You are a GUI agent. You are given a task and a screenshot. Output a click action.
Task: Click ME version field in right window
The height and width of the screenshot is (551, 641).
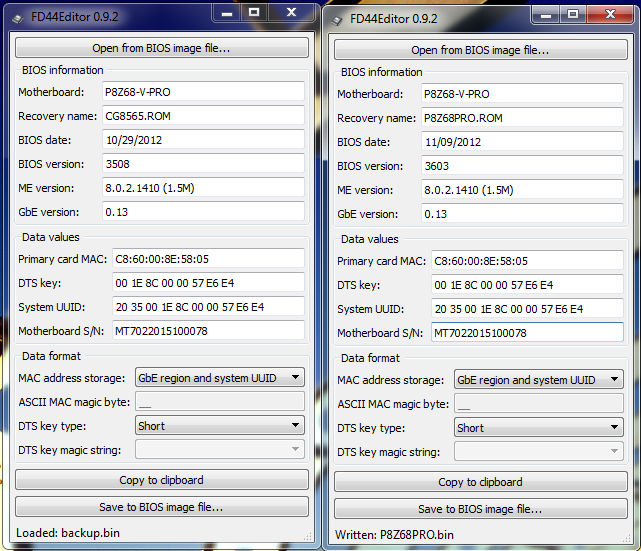point(522,190)
